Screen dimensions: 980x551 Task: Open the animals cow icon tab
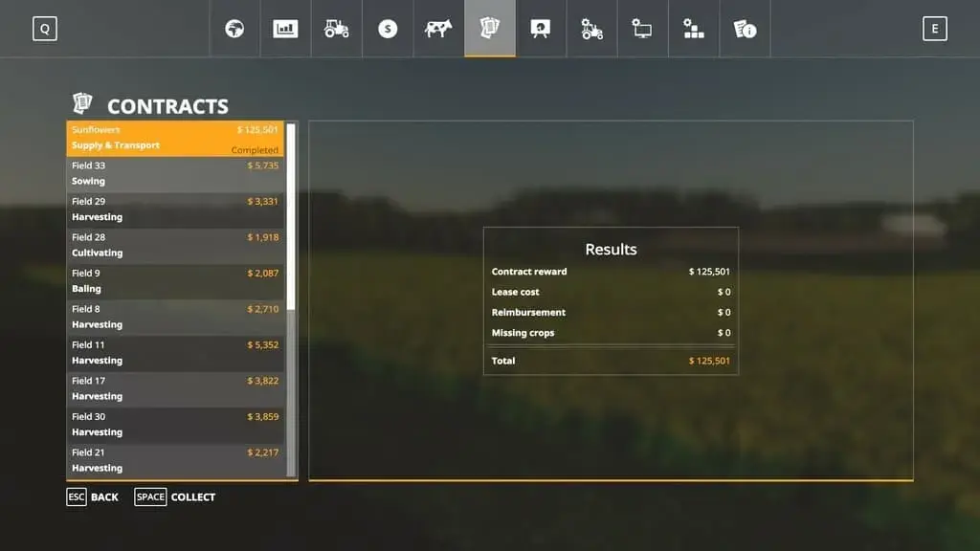point(438,29)
